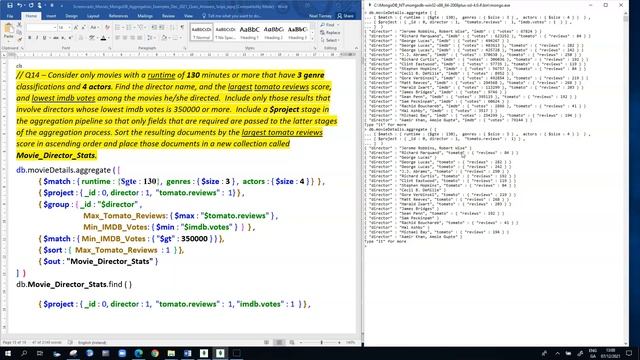The width and height of the screenshot is (640, 360).
Task: Clear all formatting icon in Font group
Action: (107, 27)
